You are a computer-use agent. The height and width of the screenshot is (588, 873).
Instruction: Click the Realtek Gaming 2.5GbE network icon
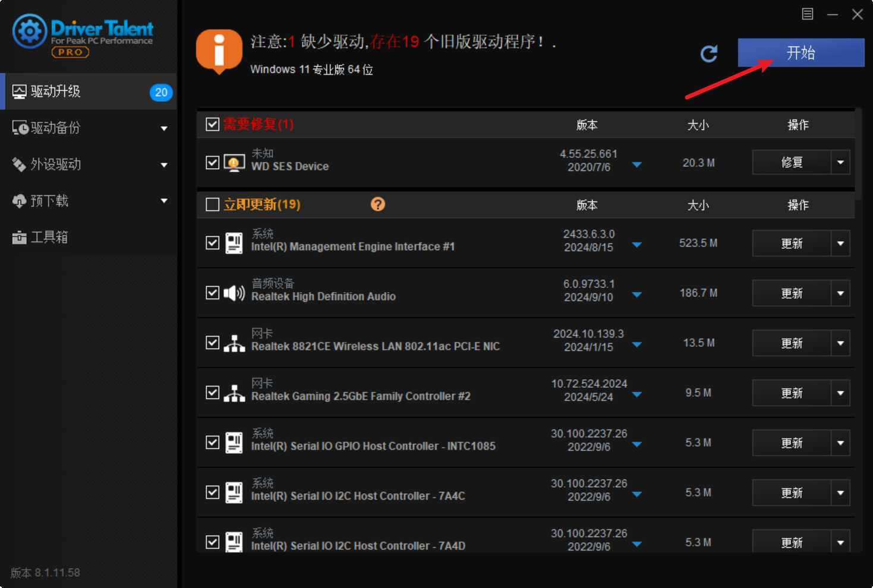click(234, 393)
